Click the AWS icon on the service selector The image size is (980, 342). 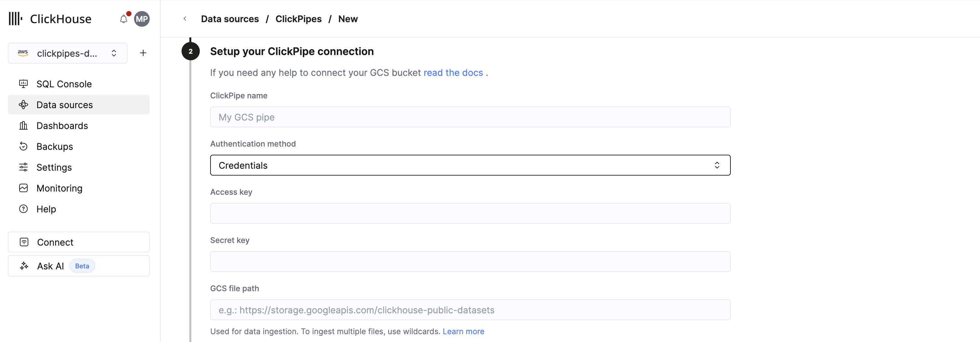pyautogui.click(x=23, y=53)
